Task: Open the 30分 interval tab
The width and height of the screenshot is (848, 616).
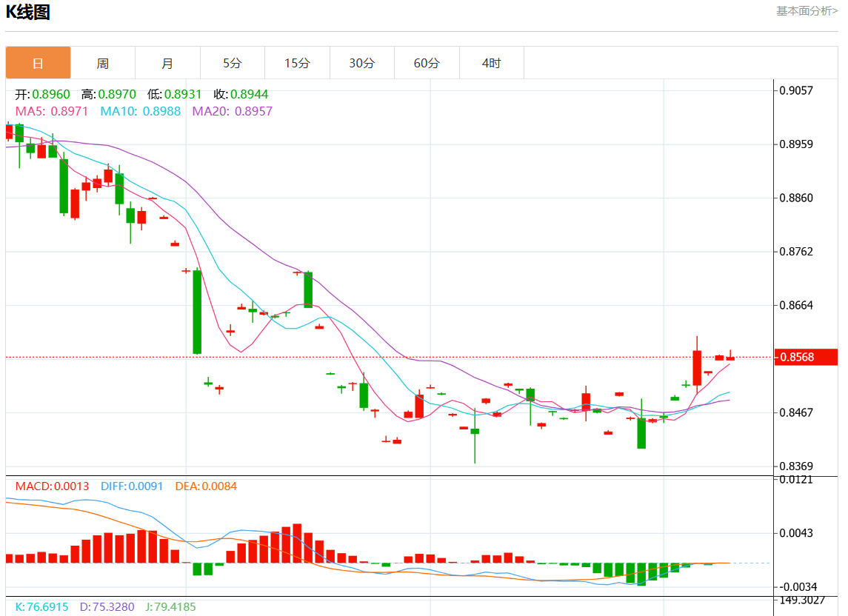Action: point(362,63)
